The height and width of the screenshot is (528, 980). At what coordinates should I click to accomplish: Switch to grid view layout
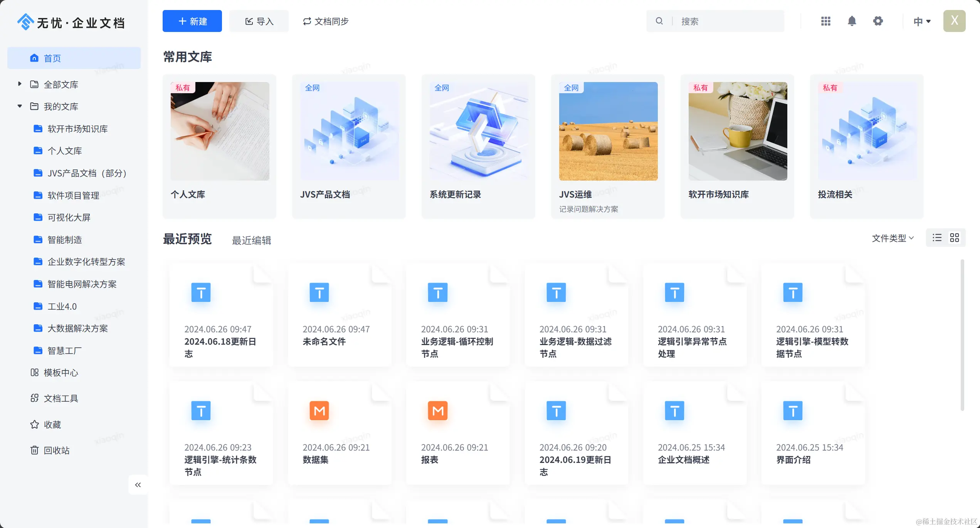coord(955,238)
